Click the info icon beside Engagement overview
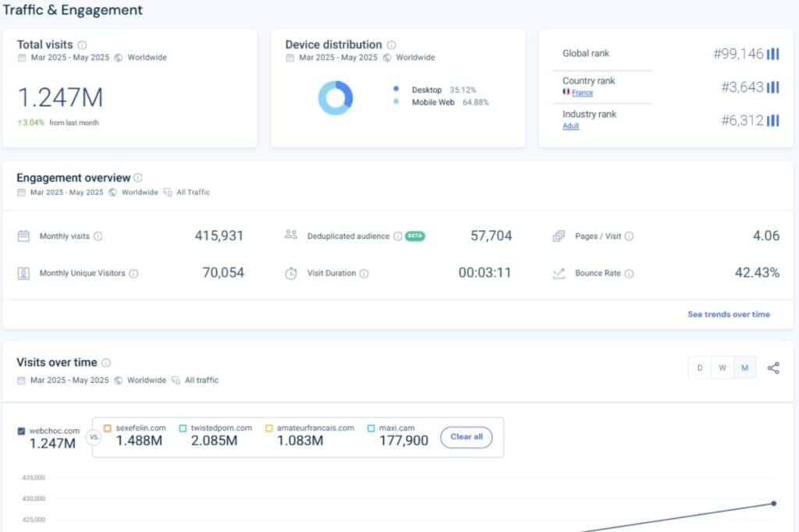 [138, 177]
